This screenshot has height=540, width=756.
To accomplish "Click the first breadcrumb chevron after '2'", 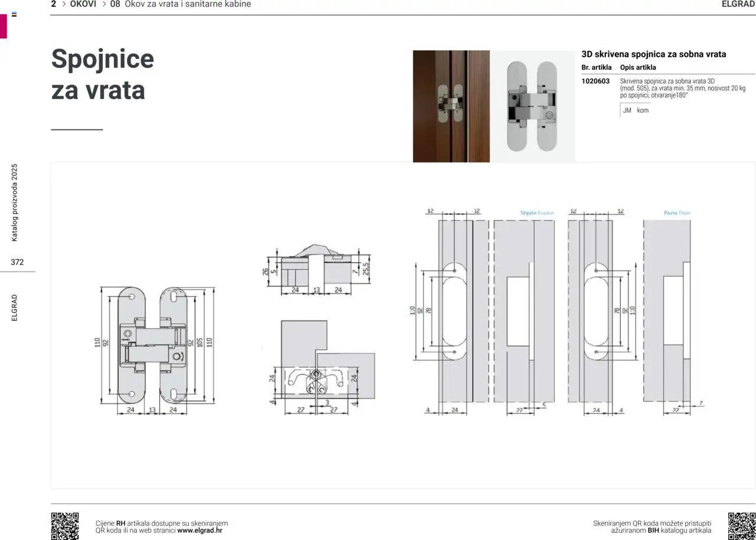I will (x=63, y=4).
